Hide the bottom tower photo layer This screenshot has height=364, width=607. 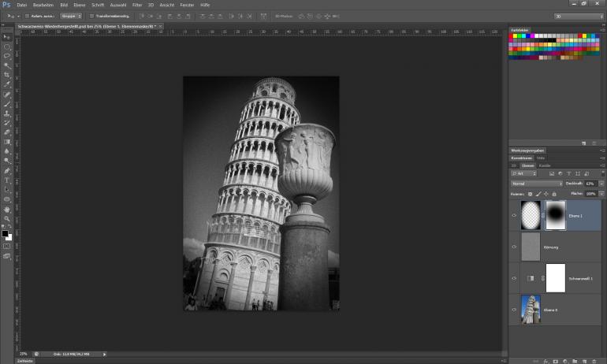(x=514, y=310)
